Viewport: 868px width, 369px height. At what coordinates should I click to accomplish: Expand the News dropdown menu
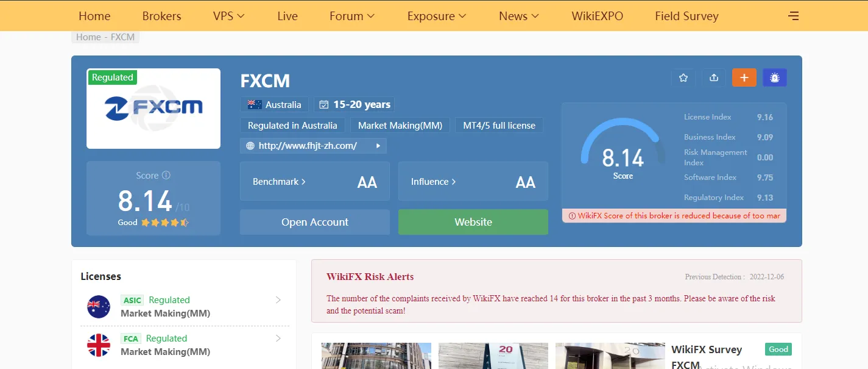(x=519, y=16)
